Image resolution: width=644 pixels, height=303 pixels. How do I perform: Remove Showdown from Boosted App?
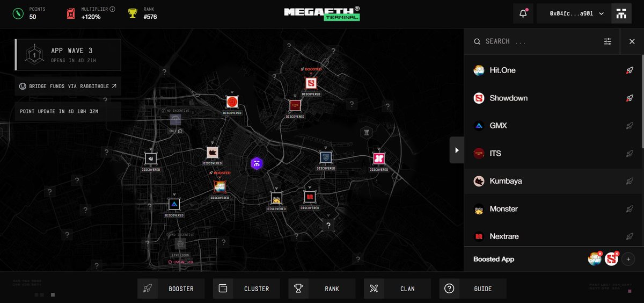617,254
